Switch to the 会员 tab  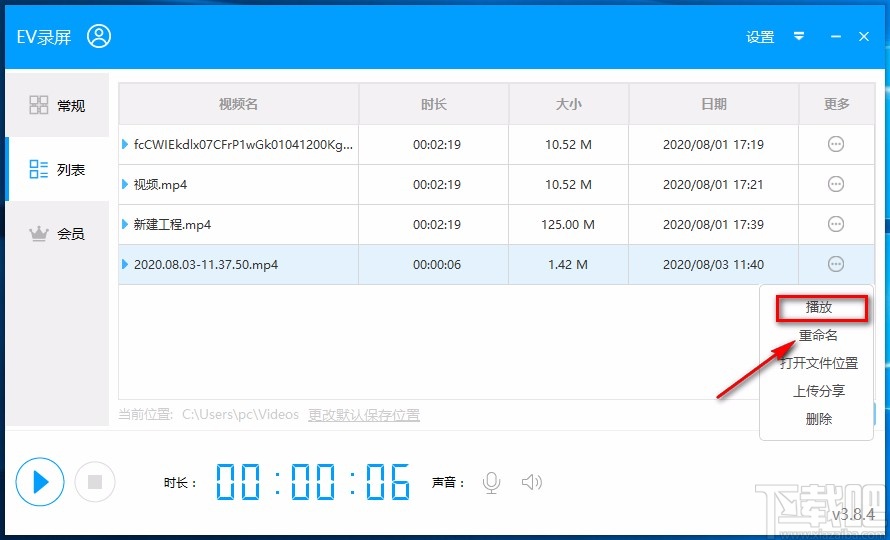coord(57,233)
